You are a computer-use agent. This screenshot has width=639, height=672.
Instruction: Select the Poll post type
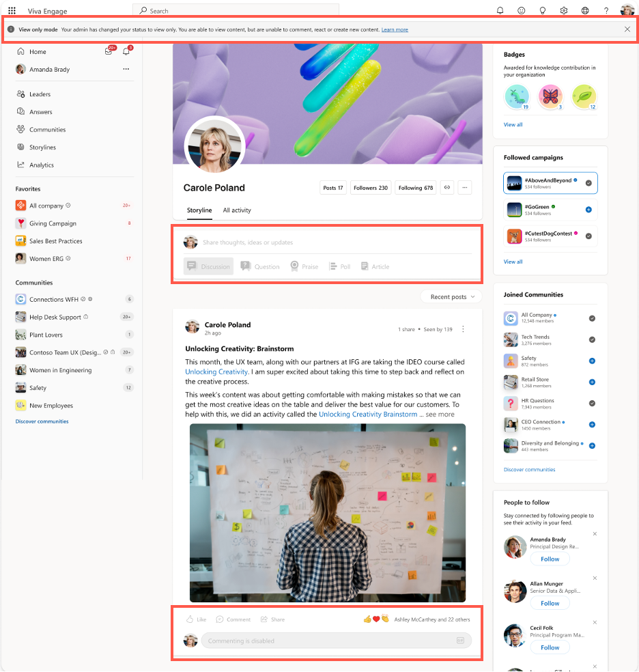tap(339, 266)
